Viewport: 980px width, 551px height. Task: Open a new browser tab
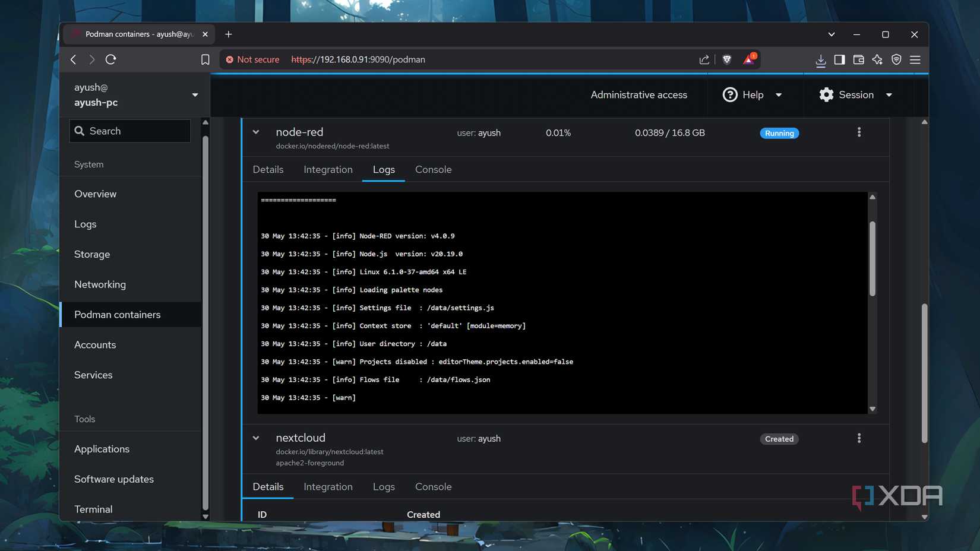pos(229,34)
